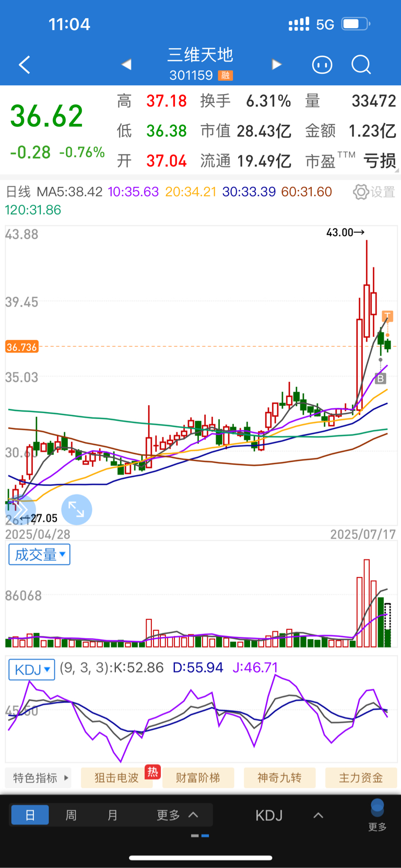Open 主力资金 indicator
Image resolution: width=401 pixels, height=868 pixels.
[361, 778]
